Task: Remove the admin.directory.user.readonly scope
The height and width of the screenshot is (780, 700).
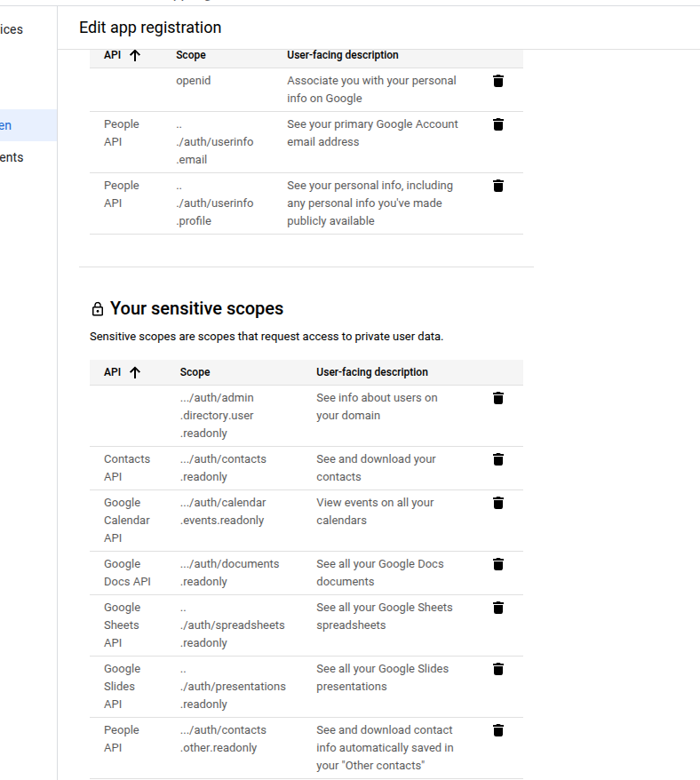Action: coord(498,398)
